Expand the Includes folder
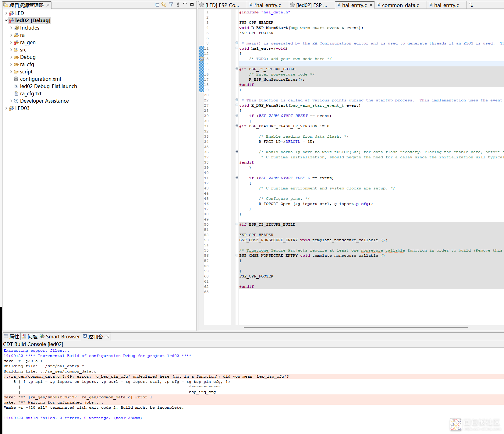The height and width of the screenshot is (434, 504). (x=11, y=28)
